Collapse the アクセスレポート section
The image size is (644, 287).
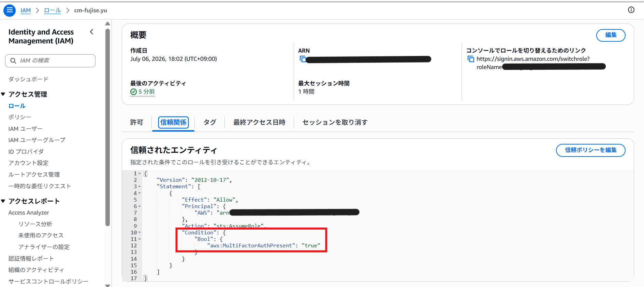click(3, 201)
